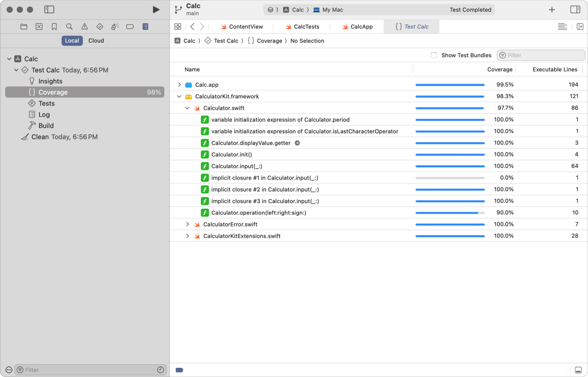Toggle the left sidebar visibility
Viewport: 588px width, 377px height.
pos(49,9)
